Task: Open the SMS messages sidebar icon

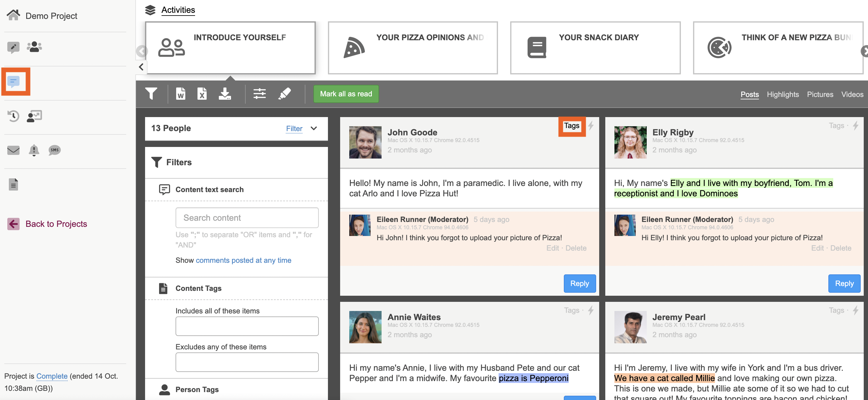Action: coord(54,150)
